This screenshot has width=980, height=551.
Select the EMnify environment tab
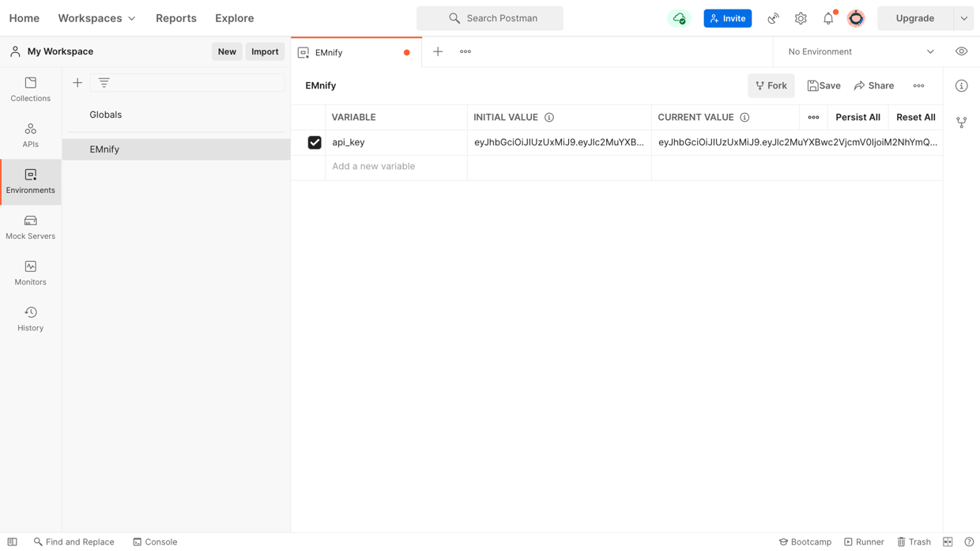(327, 51)
